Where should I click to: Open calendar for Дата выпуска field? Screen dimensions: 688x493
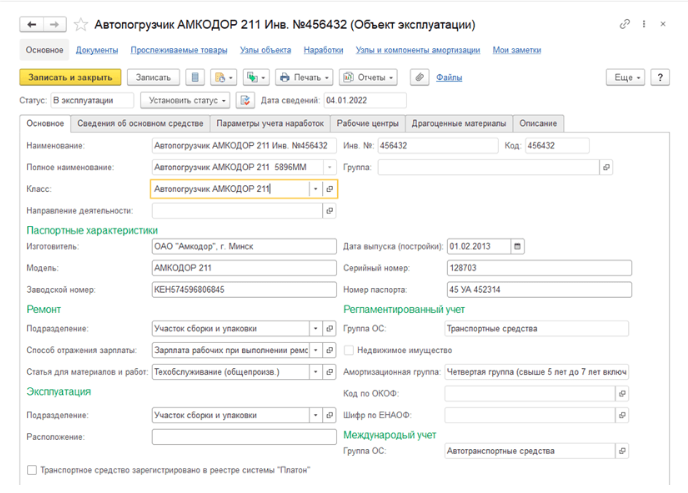pos(517,246)
